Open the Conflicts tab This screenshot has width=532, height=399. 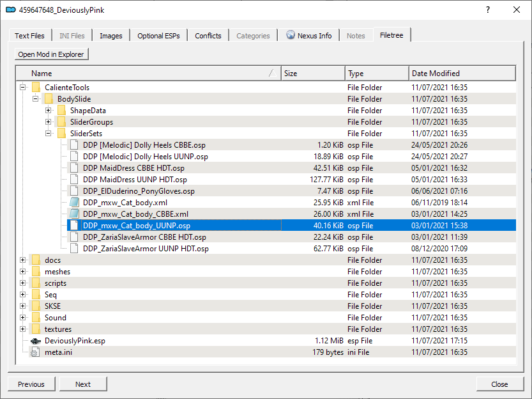[208, 36]
